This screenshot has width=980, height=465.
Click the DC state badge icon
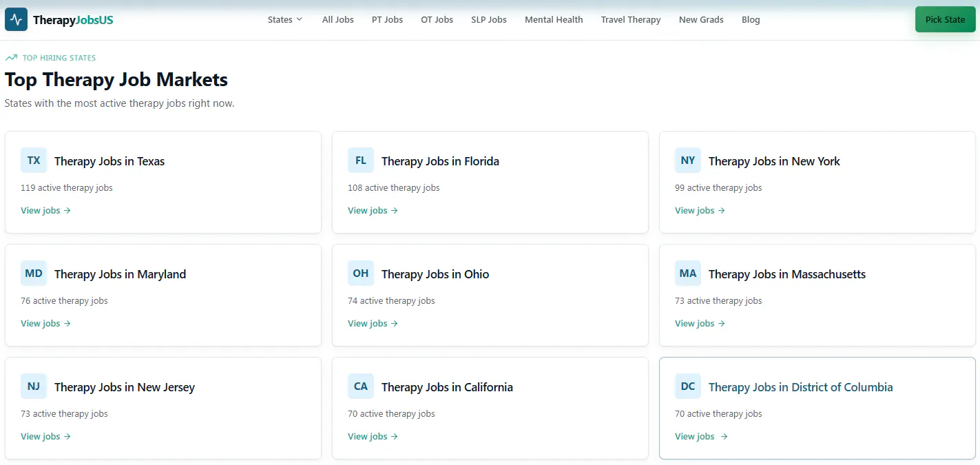[x=688, y=386]
